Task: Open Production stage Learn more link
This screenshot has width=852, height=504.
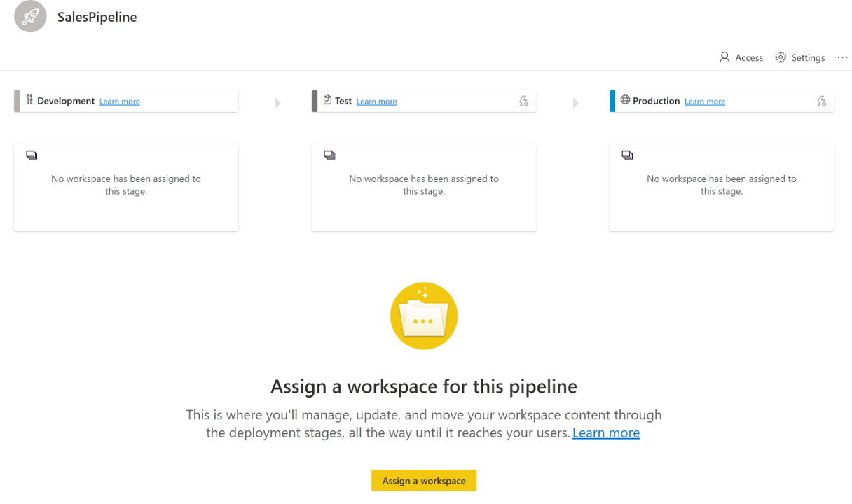Action: (x=705, y=101)
